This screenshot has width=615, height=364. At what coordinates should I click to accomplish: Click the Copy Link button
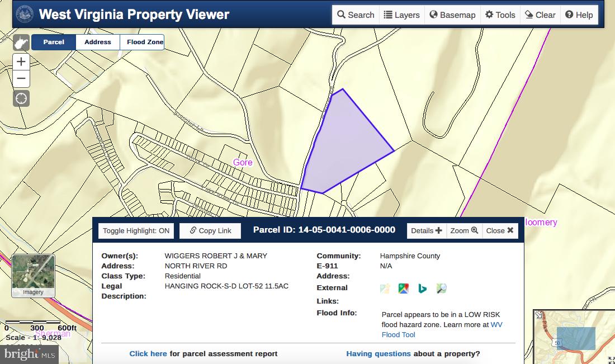click(x=210, y=231)
